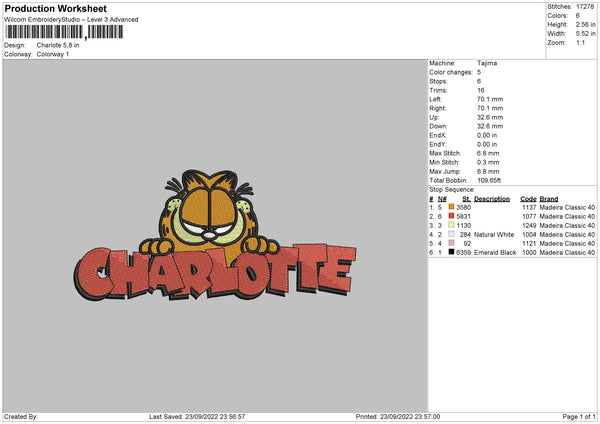Click the design name 'Charlote 5,8 in'
This screenshot has height=424, width=600.
tap(58, 45)
